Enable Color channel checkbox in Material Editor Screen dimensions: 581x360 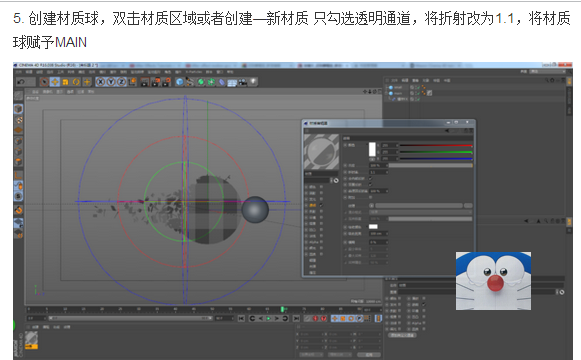321,187
